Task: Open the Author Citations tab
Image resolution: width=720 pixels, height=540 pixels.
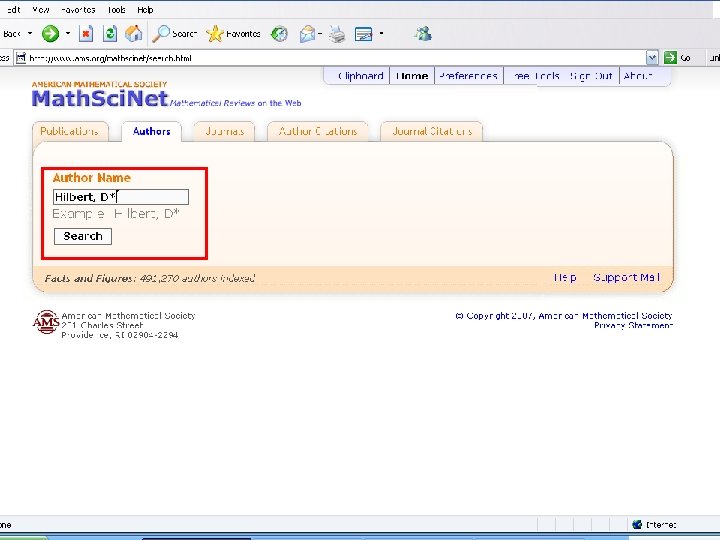Action: pyautogui.click(x=318, y=131)
